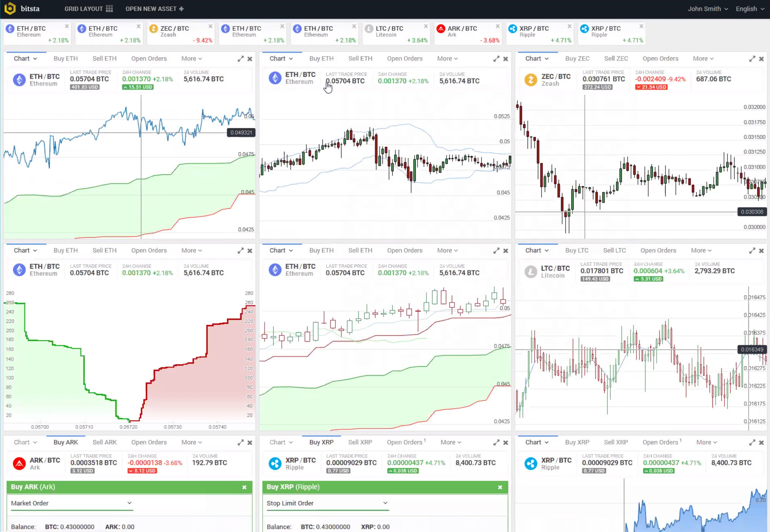Viewport: 770px width, 532px height.
Task: Close the panel containing the Buy XRP form
Action: [x=506, y=443]
